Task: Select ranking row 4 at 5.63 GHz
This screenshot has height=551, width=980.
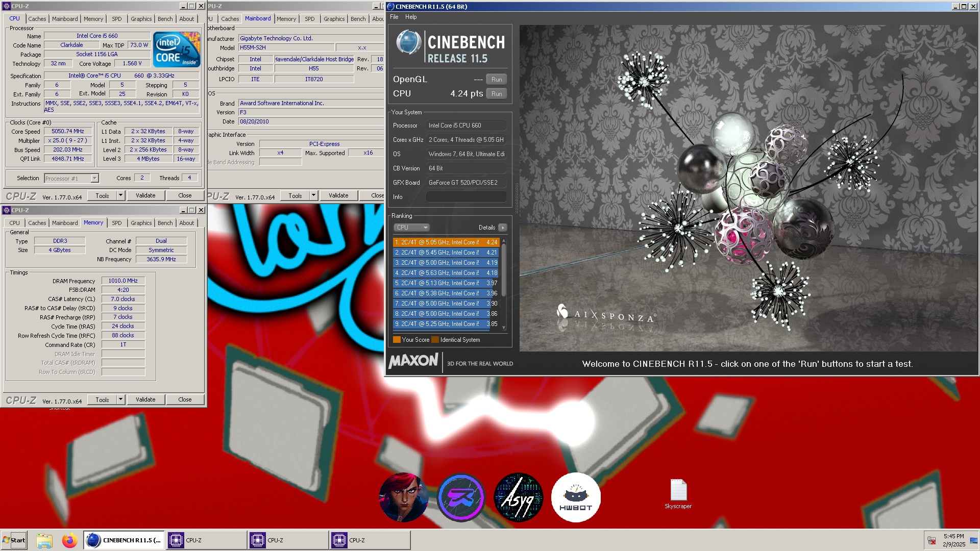Action: (446, 273)
